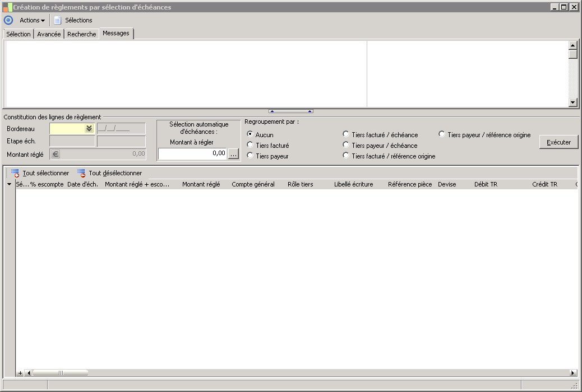Minimize the window
This screenshot has height=392, width=582.
click(555, 7)
